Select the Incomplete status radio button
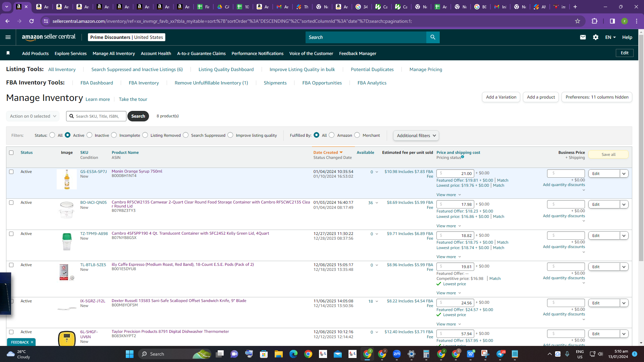Viewport: 644px width, 362px height. tap(114, 135)
